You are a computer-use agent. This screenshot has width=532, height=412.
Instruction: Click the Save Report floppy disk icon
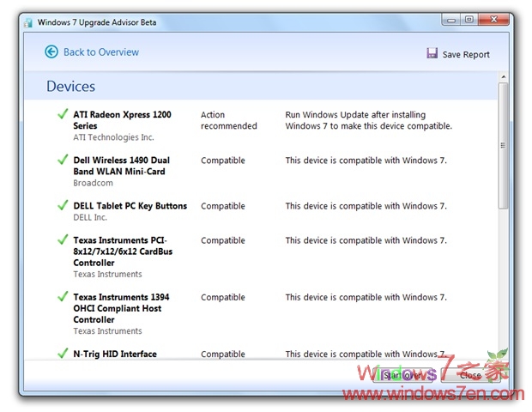[x=432, y=53]
